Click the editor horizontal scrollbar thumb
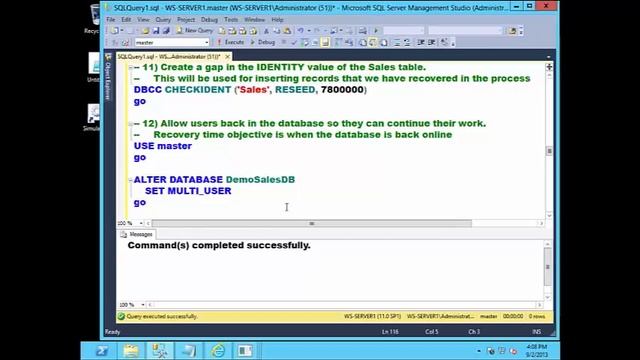This screenshot has height=360, width=640. (x=312, y=223)
